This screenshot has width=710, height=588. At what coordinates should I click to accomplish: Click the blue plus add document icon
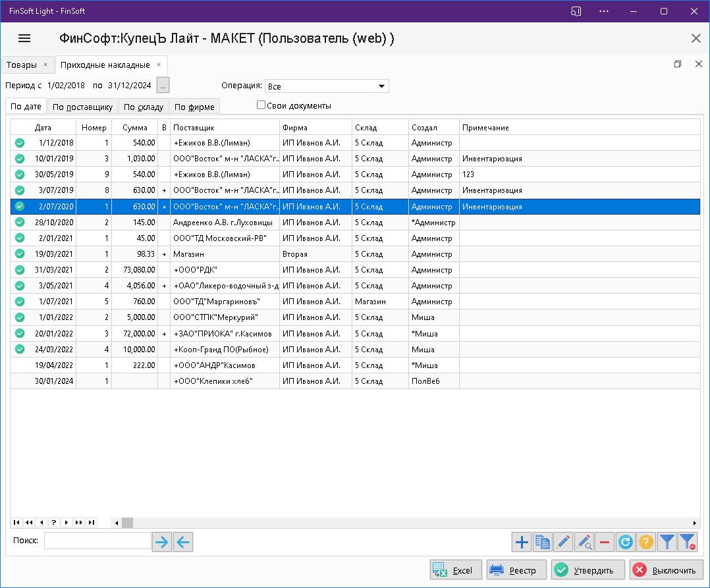pos(522,542)
